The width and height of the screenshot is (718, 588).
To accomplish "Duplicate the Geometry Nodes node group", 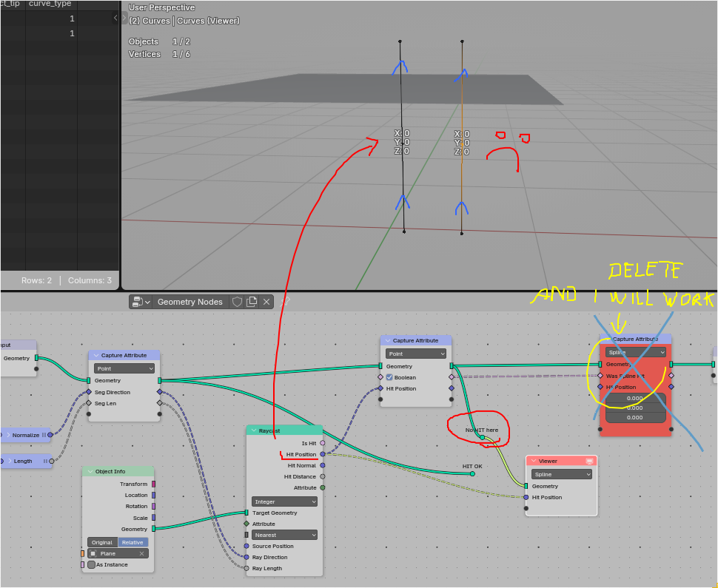I will point(252,302).
